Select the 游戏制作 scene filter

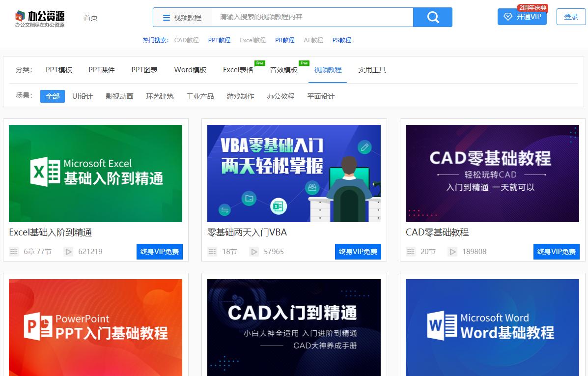[240, 97]
